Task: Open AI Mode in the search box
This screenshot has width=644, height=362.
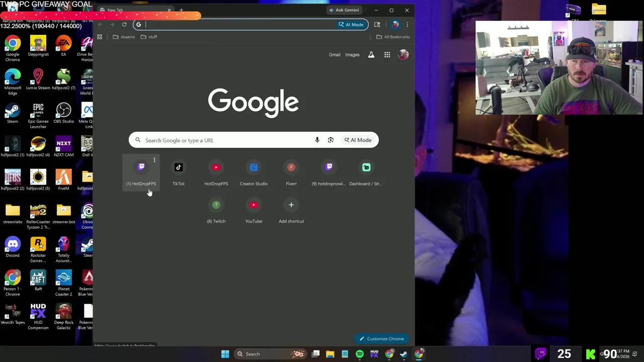Action: point(358,140)
